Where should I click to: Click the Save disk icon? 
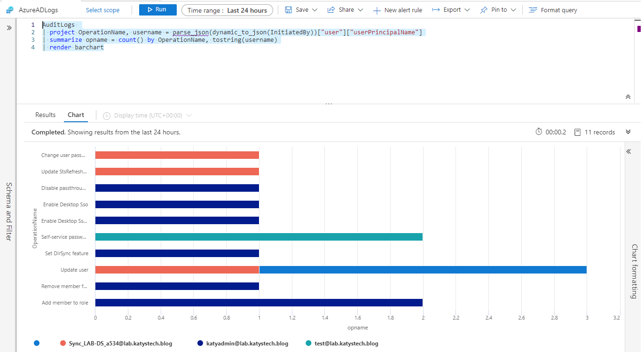click(289, 10)
